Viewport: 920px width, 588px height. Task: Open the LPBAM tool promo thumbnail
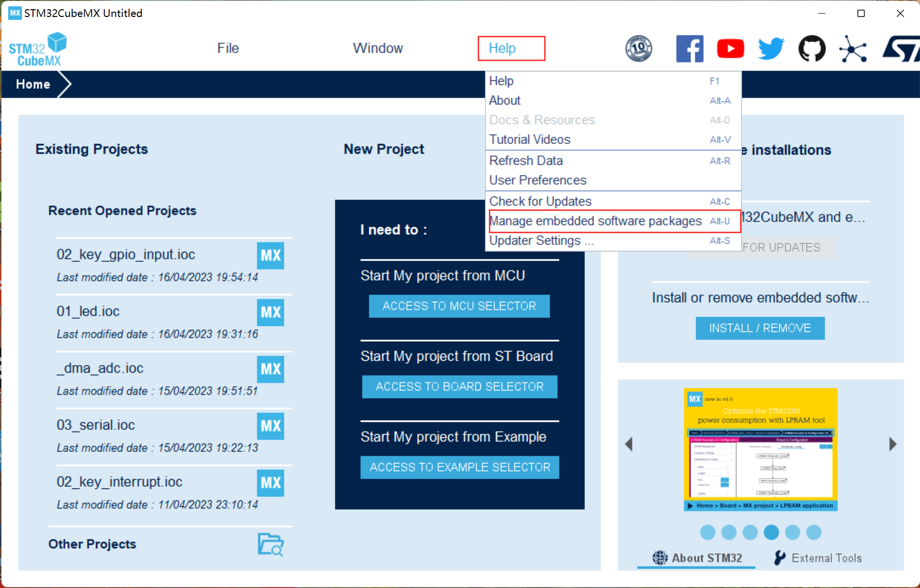(x=760, y=449)
